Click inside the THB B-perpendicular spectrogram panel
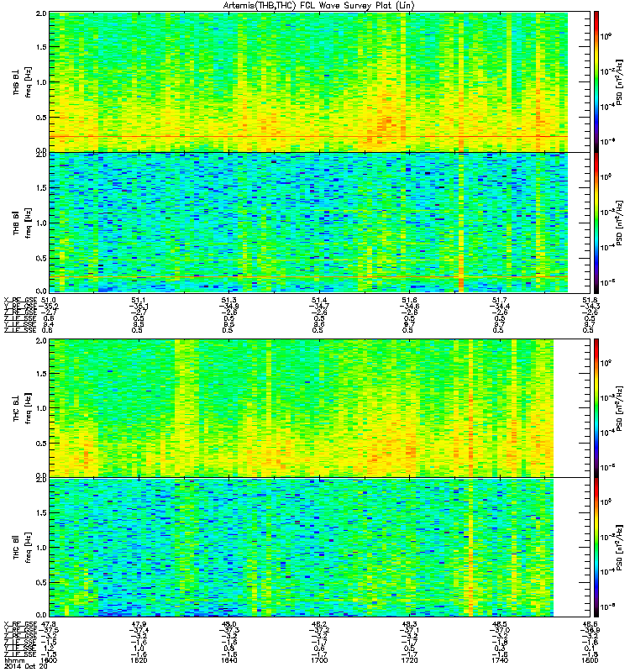Image resolution: width=630 pixels, height=672 pixels. tap(308, 81)
